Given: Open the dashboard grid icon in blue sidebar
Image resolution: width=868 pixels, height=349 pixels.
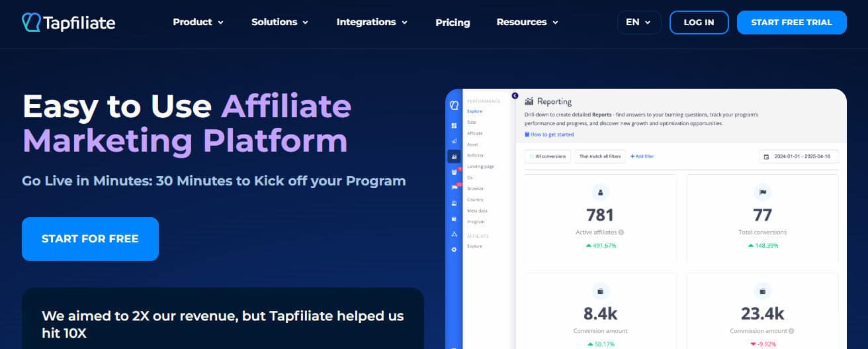Looking at the screenshot, I should [454, 125].
